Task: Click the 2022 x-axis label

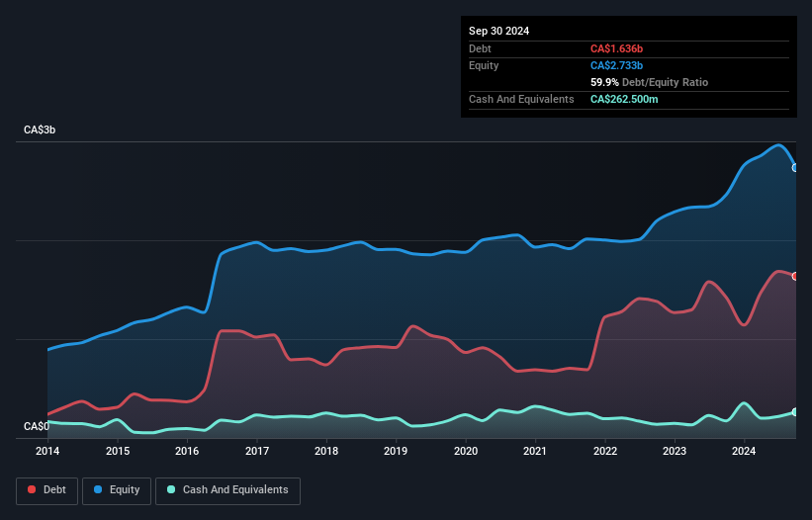Action: (x=605, y=451)
